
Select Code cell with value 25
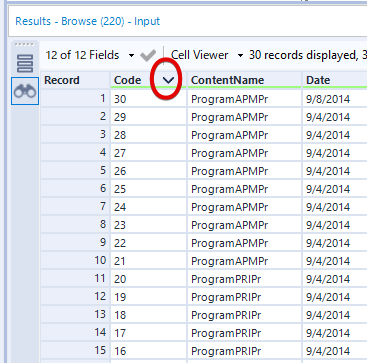click(149, 189)
